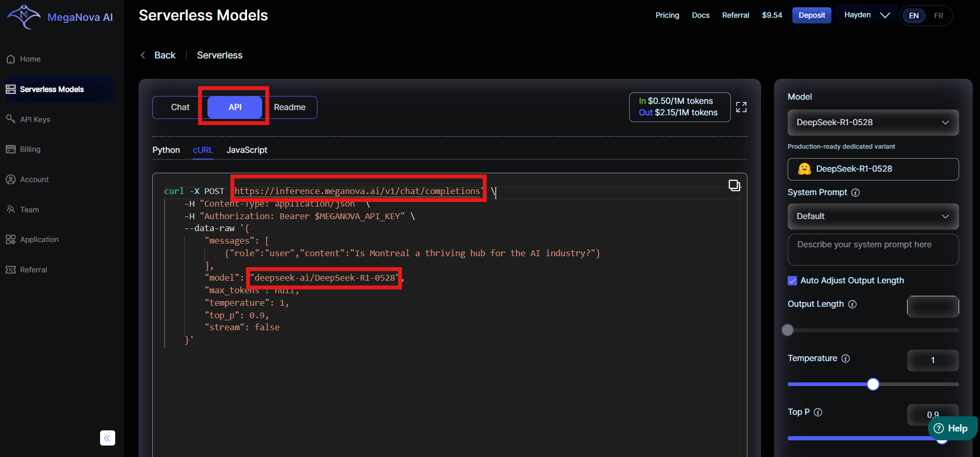Open the DeepSeek-R1-0528 model dropdown
The width and height of the screenshot is (980, 457).
point(873,123)
